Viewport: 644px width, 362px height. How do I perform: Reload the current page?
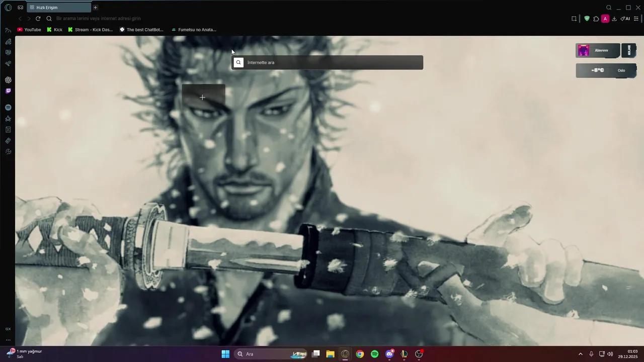click(38, 19)
